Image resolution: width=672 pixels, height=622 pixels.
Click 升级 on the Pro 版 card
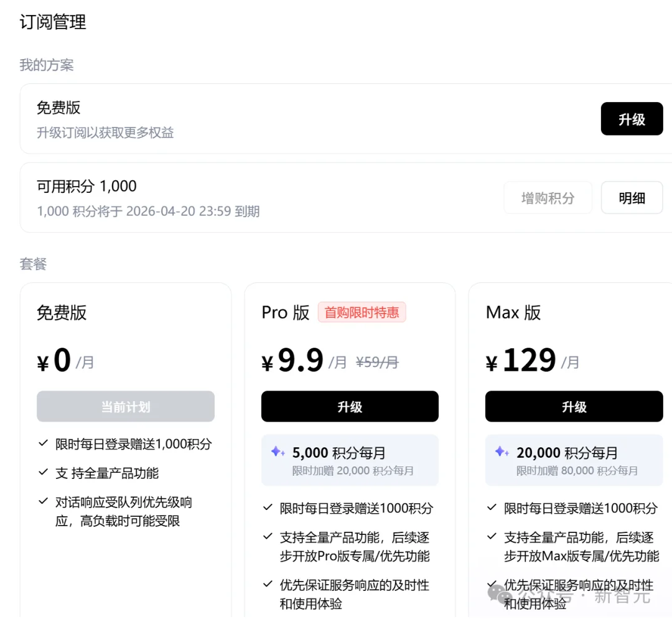tap(350, 406)
